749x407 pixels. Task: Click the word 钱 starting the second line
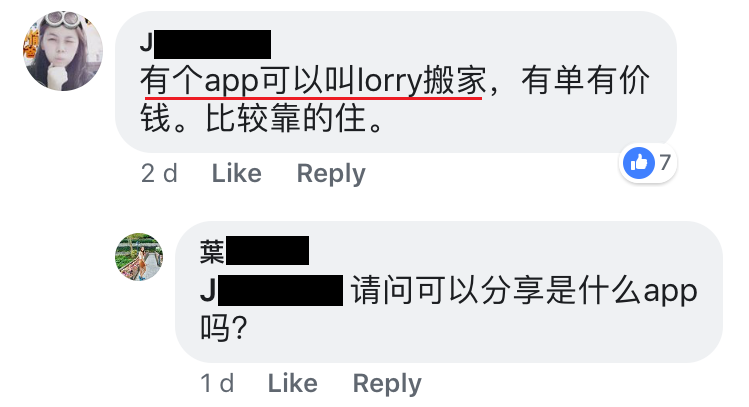156,118
